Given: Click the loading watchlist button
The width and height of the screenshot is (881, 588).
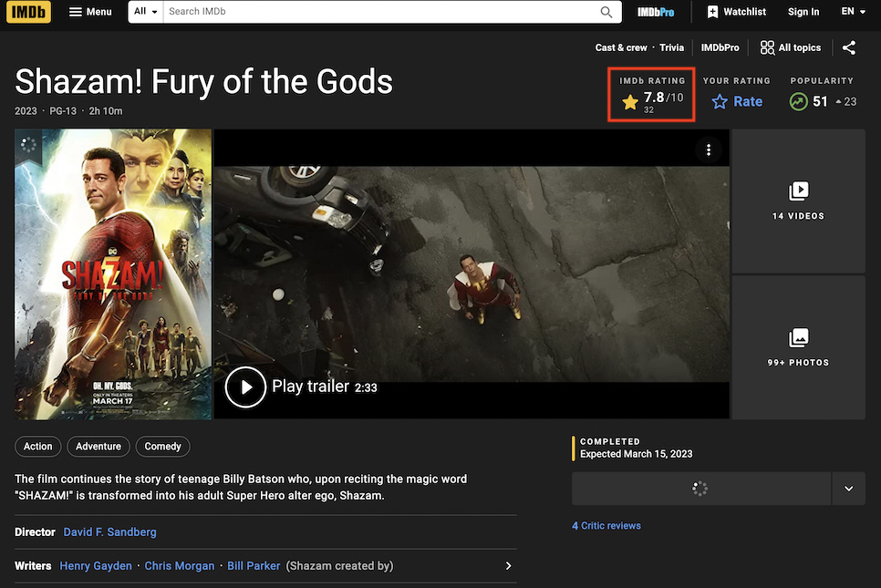Looking at the screenshot, I should [x=701, y=489].
